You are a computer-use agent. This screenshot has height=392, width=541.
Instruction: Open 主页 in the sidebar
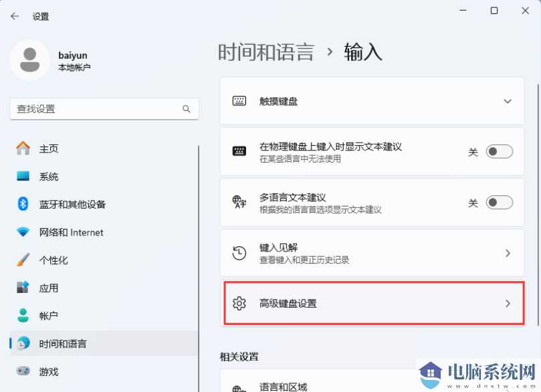tap(104, 149)
